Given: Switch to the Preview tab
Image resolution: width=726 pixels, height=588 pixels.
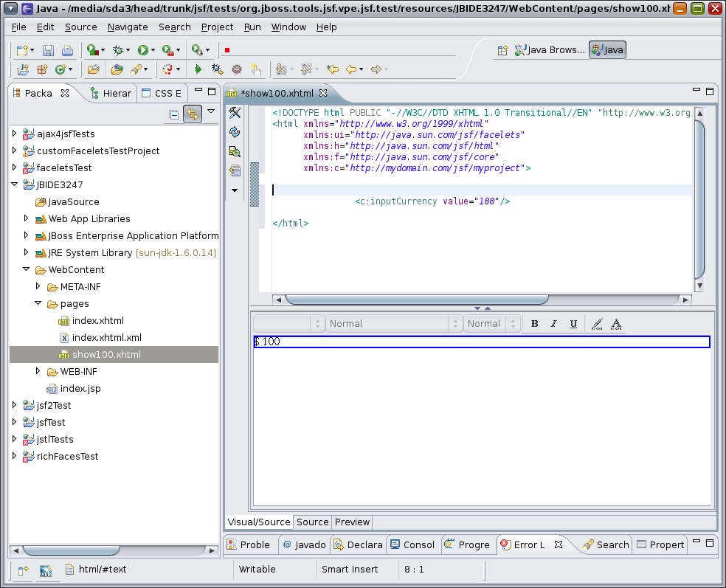Looking at the screenshot, I should pos(352,522).
